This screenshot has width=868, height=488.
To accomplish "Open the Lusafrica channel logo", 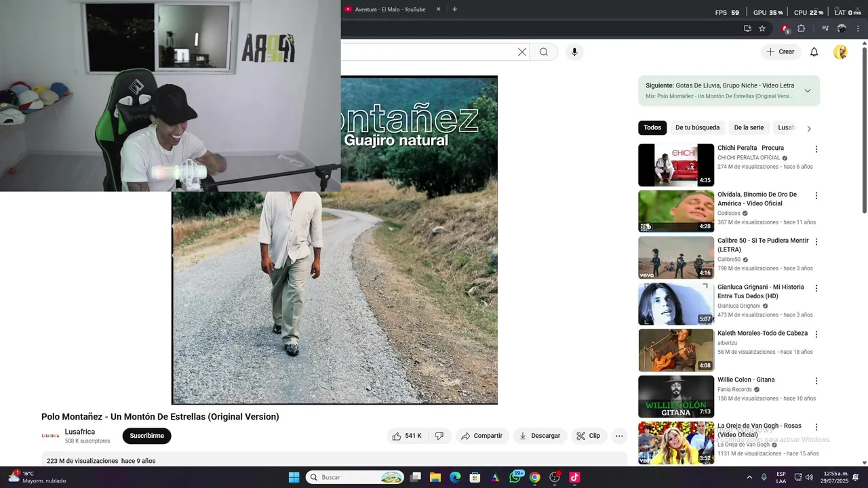I will [50, 436].
